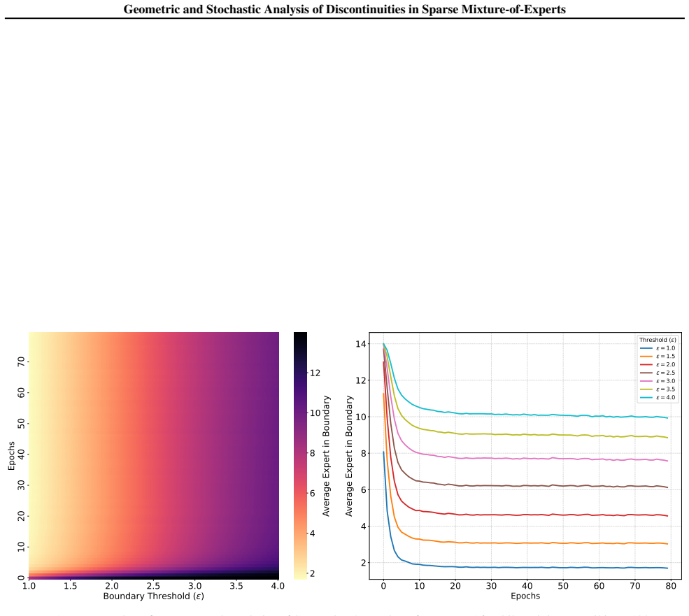Click line chart x-axis tick "50"

[563, 586]
